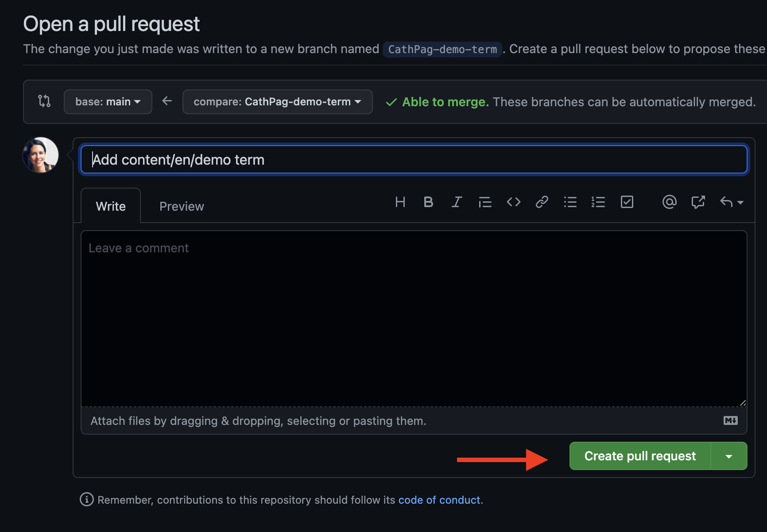Mention a user with the @ icon
The image size is (767, 532).
pos(669,202)
